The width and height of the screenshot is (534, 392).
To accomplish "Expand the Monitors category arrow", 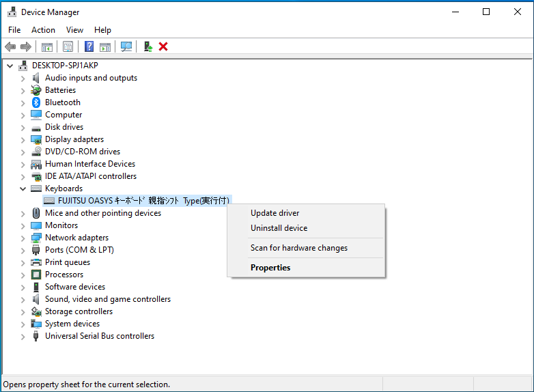I will [23, 226].
